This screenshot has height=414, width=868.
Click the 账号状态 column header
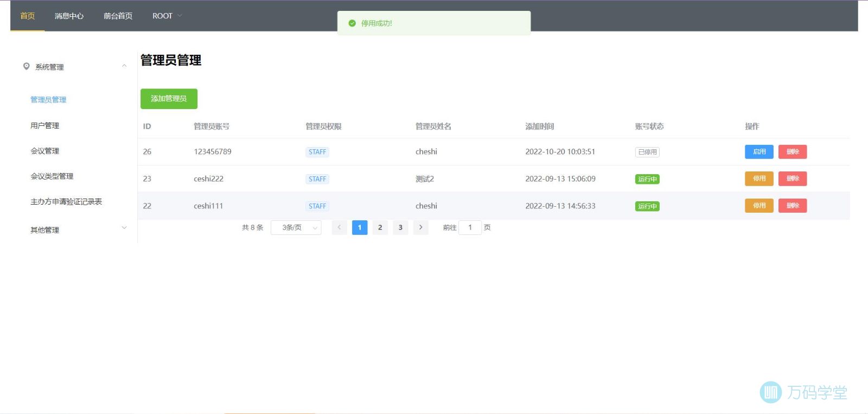click(649, 126)
